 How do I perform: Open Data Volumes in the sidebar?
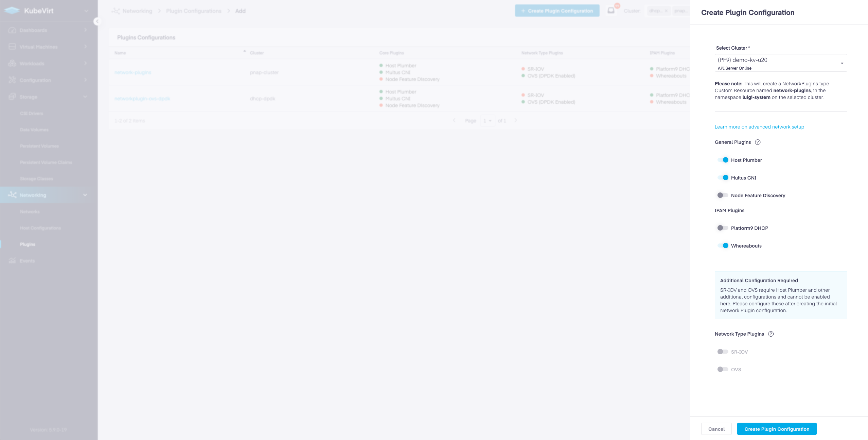pos(34,130)
